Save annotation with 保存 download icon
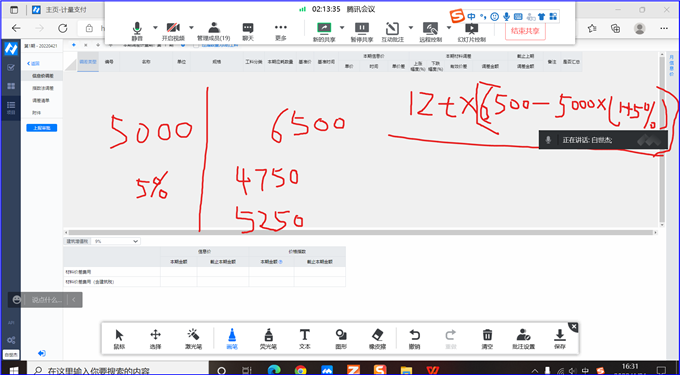 point(559,339)
